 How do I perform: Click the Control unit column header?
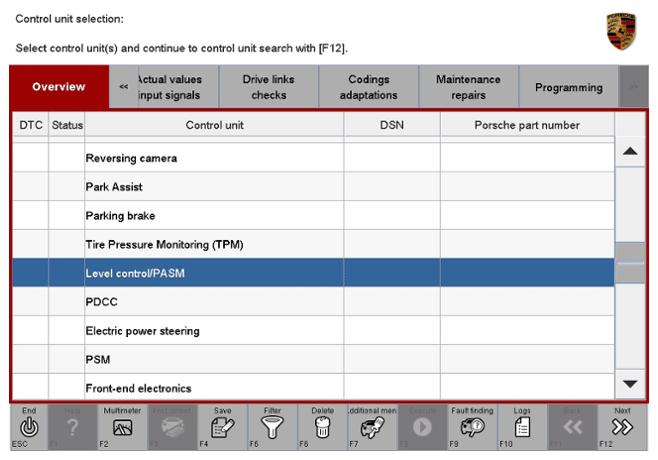pos(214,125)
